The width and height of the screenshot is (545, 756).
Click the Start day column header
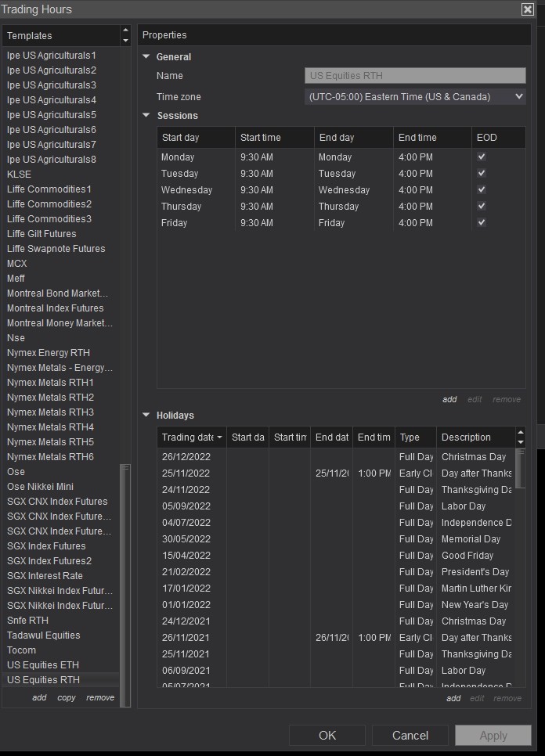(x=196, y=138)
